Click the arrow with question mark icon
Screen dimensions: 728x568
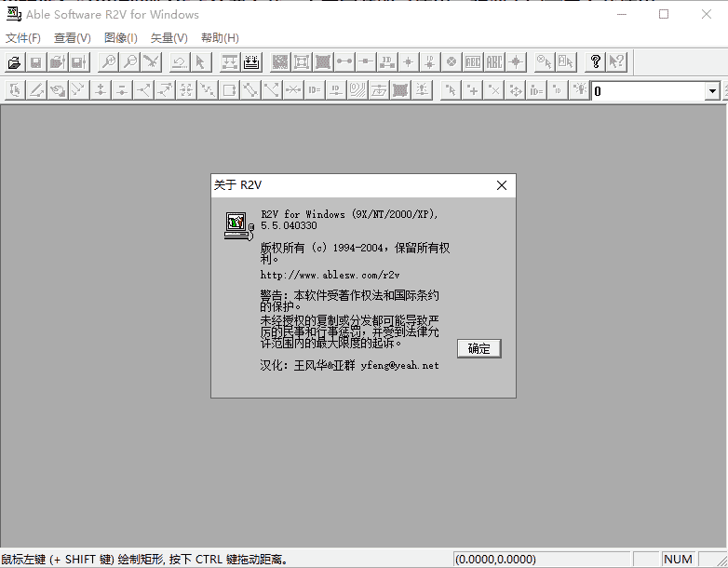tap(616, 61)
